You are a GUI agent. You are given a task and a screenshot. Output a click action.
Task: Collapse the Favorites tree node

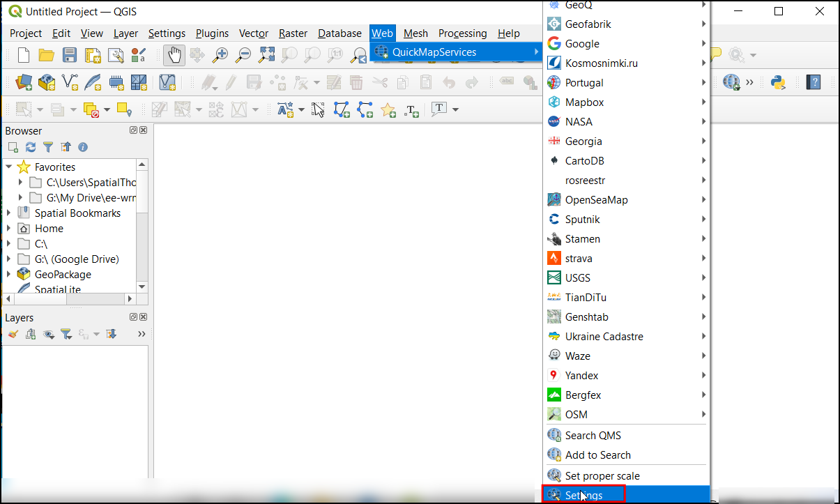pyautogui.click(x=9, y=167)
